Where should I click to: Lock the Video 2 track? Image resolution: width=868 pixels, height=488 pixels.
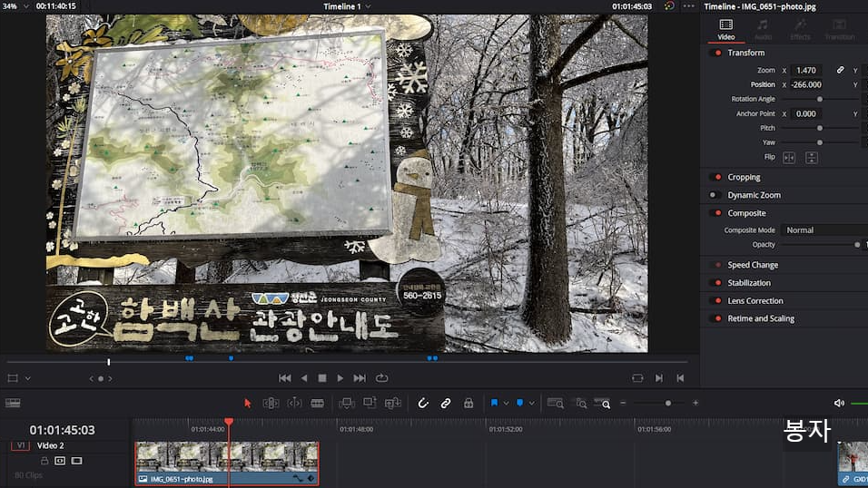[x=44, y=461]
